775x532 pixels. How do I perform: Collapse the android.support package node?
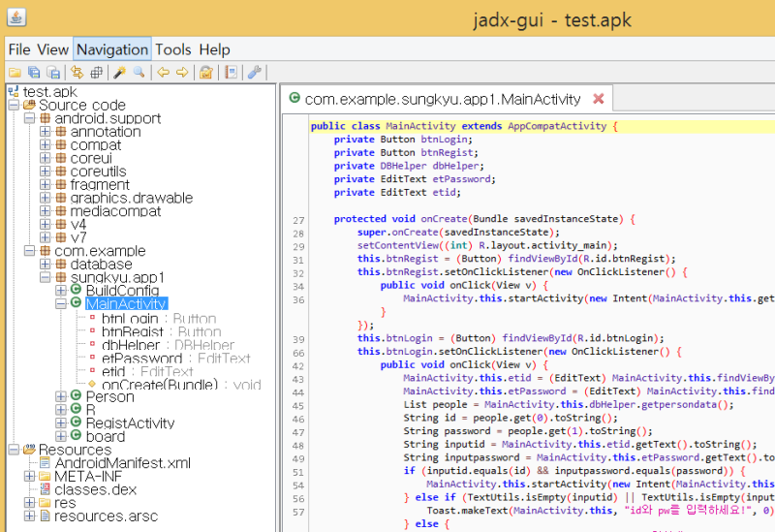click(x=30, y=118)
